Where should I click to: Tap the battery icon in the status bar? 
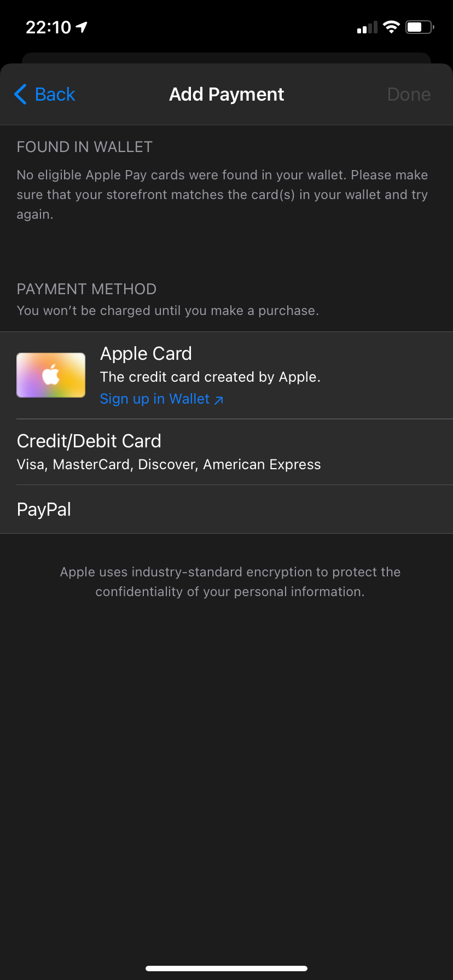pos(417,27)
